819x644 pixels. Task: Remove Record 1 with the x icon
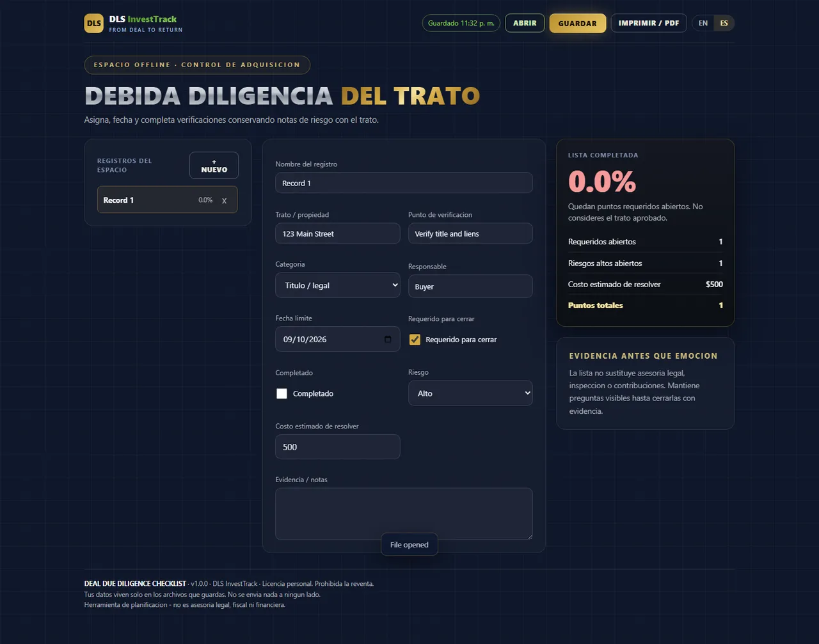coord(224,200)
